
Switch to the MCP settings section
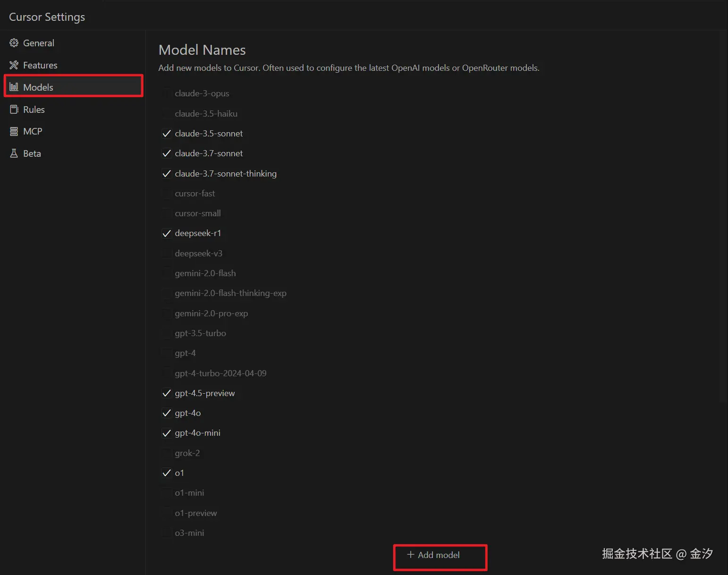pos(73,131)
